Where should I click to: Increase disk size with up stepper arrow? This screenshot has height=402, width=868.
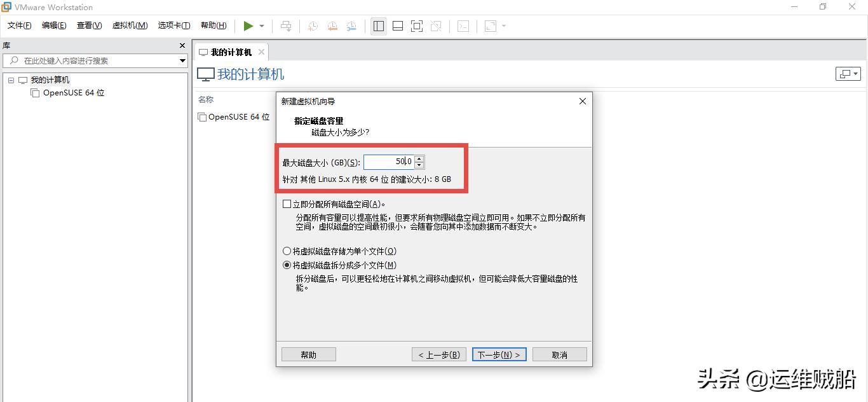[x=419, y=159]
